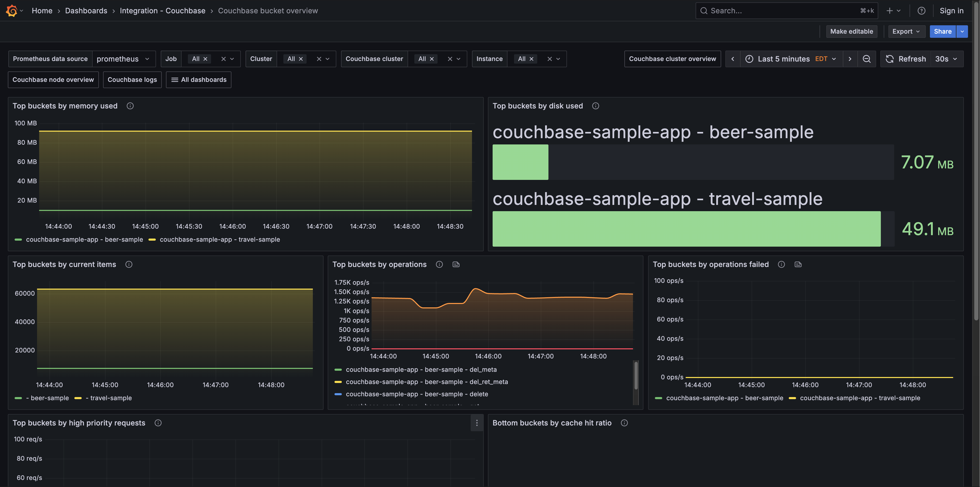Open the high priority requests panel menu dots
Screen dimensions: 980x487
tap(477, 423)
